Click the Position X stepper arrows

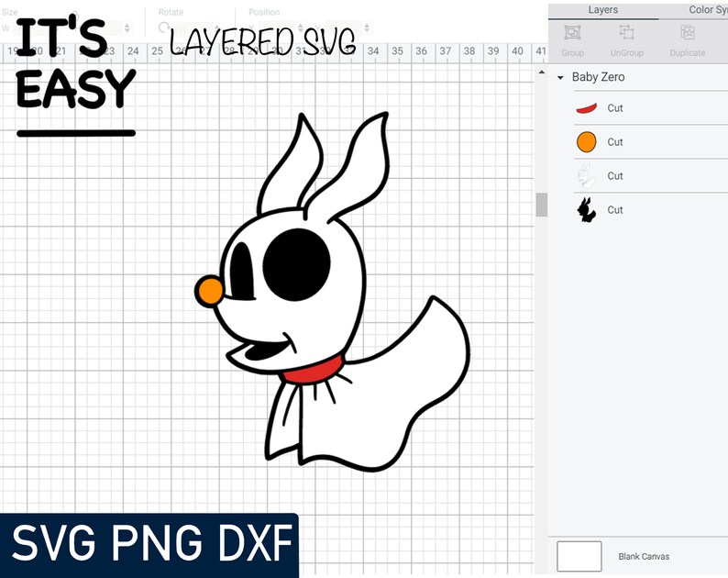pos(301,28)
